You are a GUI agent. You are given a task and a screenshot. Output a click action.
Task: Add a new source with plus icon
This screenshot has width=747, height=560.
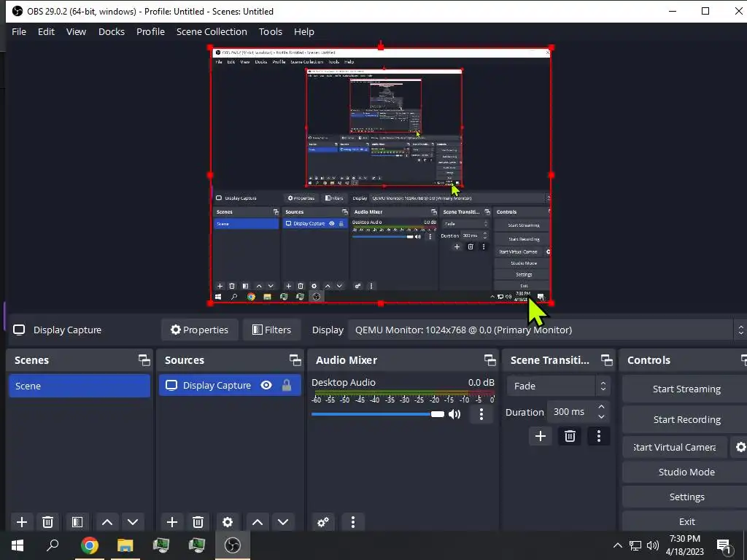pos(172,522)
